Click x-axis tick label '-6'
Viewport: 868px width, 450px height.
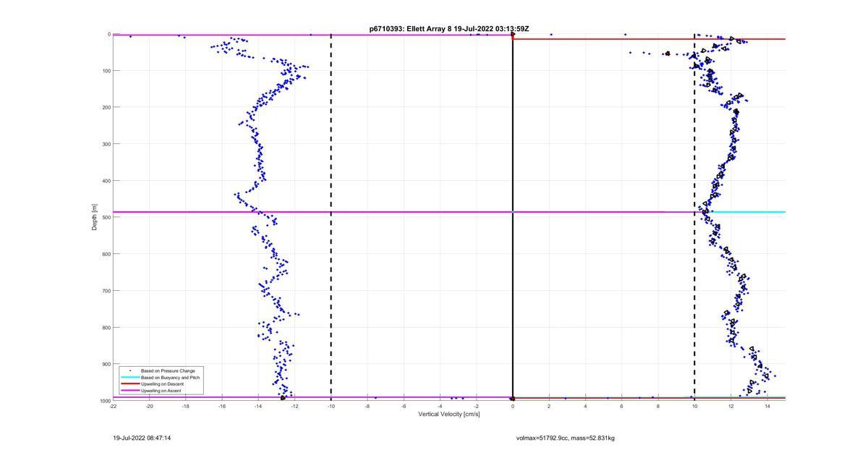pos(404,406)
